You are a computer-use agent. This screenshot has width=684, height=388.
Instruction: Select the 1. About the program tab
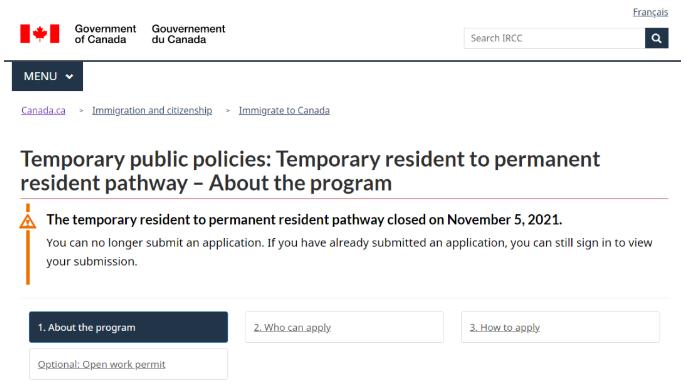[128, 327]
